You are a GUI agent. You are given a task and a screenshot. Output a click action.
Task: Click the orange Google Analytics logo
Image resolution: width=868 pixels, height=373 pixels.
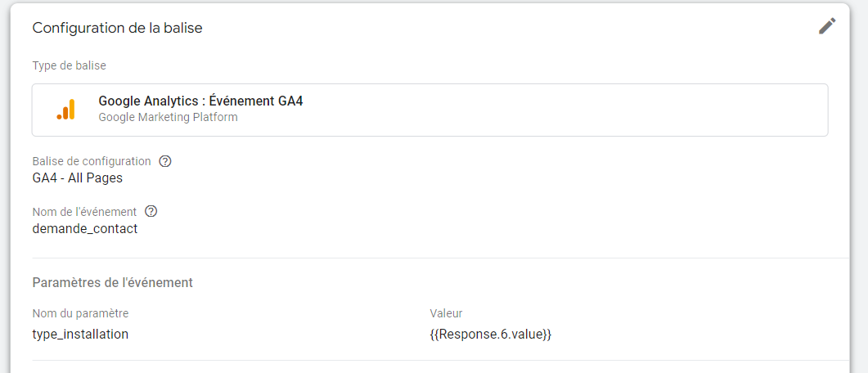[65, 110]
